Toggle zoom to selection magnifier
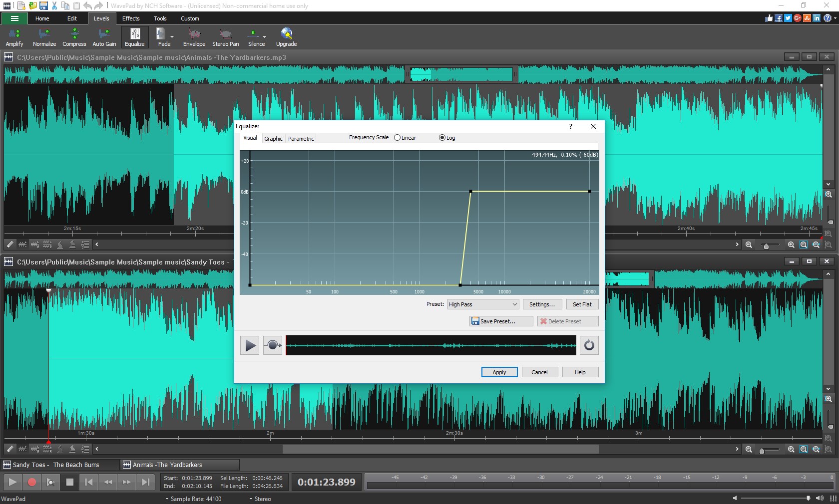 [x=804, y=245]
